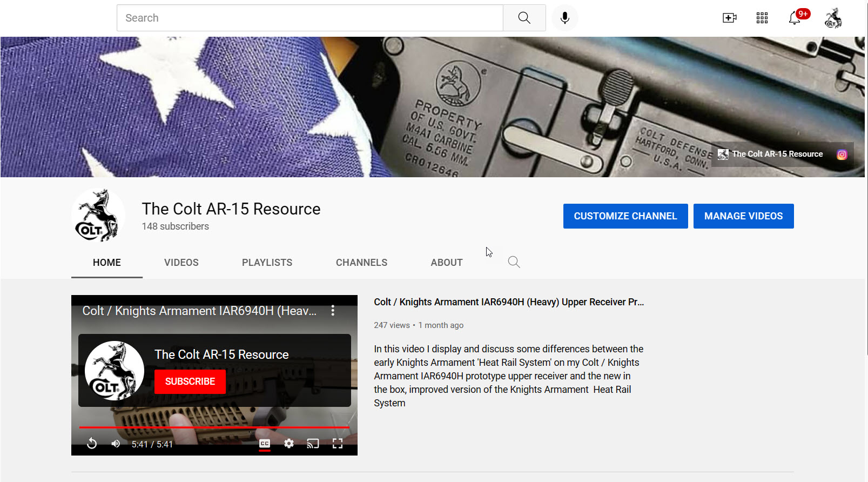Replay the video with replay button
Screen dimensions: 868x482
click(92, 444)
